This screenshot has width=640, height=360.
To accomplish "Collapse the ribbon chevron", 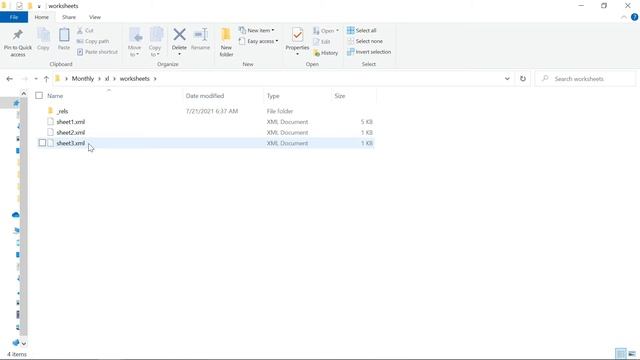I will (624, 17).
